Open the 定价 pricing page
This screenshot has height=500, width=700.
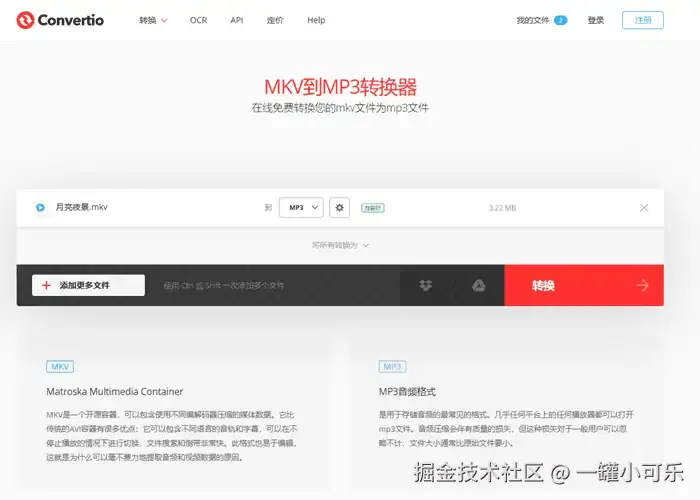(x=275, y=20)
